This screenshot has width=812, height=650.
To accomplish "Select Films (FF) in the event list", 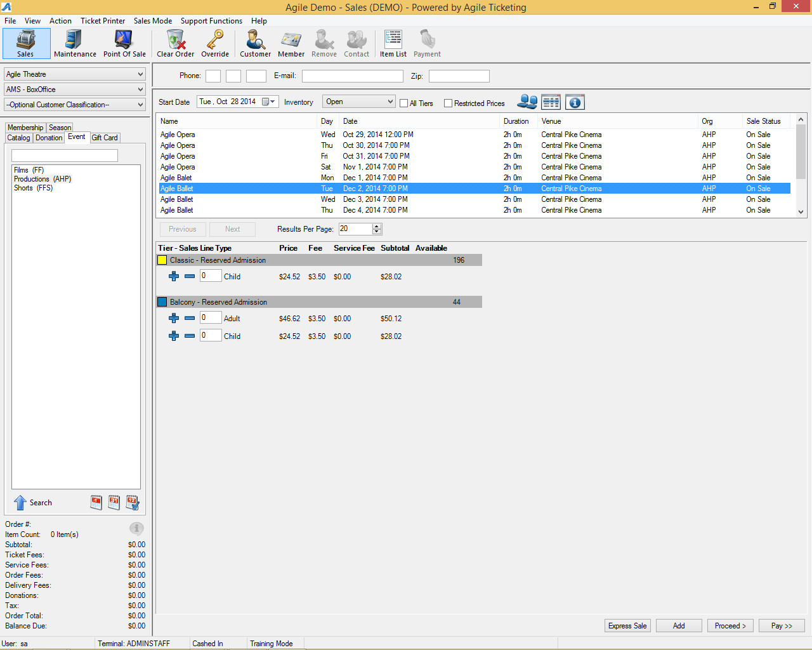I will 29,170.
